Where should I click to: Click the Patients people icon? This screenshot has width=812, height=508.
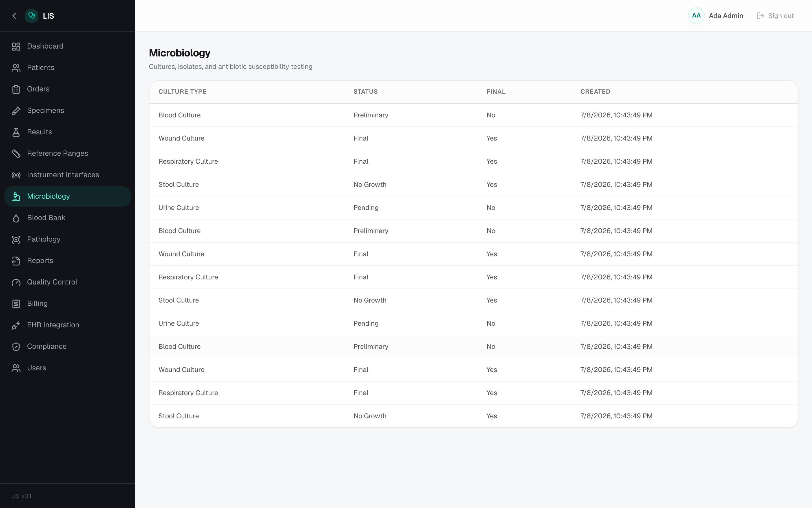pyautogui.click(x=16, y=68)
